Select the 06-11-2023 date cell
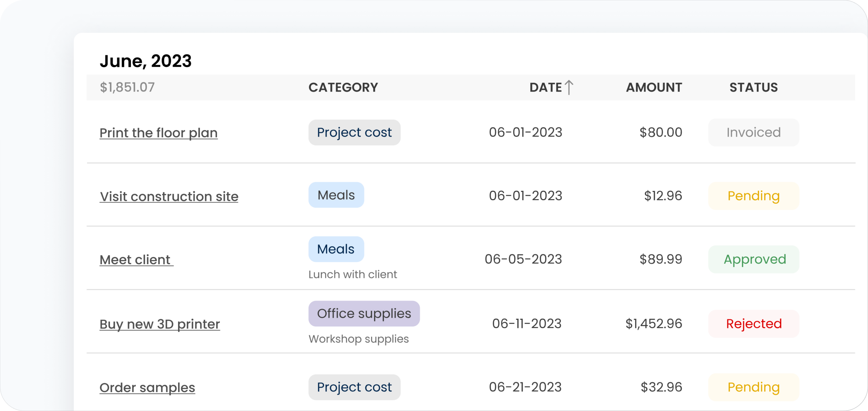 pyautogui.click(x=527, y=324)
